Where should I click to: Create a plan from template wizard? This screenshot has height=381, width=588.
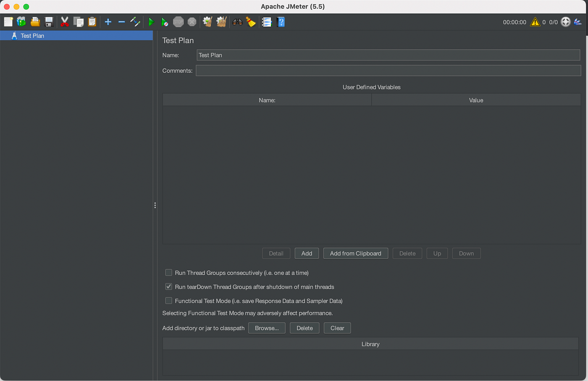[x=21, y=21]
